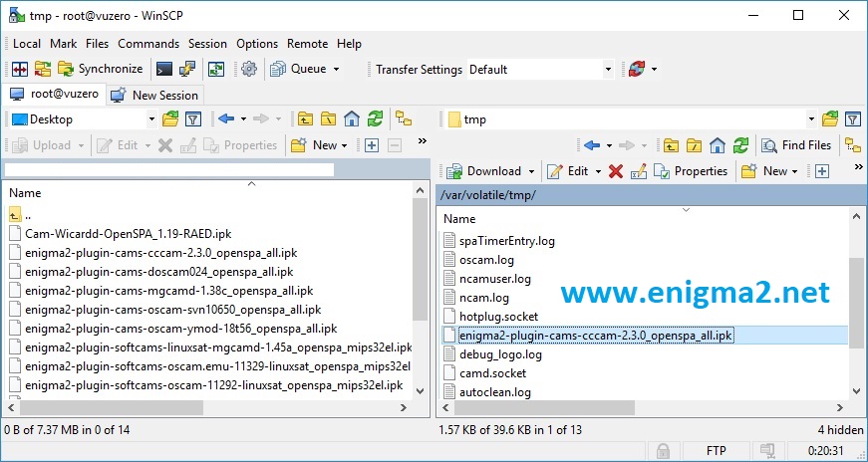Click the remote Delete red X icon

coord(616,171)
